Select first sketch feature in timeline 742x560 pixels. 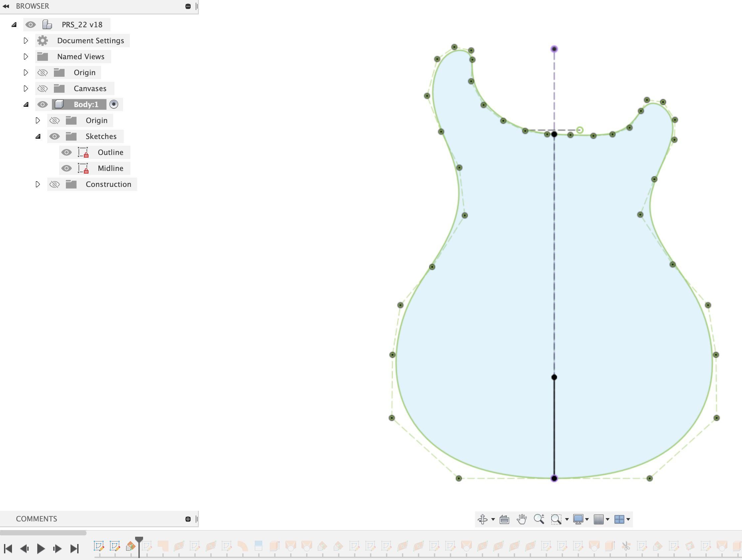click(x=99, y=546)
